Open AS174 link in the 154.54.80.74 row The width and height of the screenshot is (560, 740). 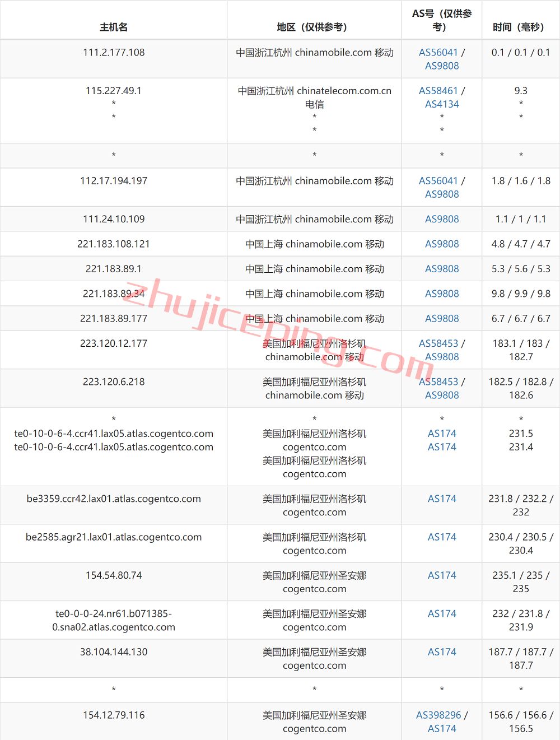tap(442, 575)
